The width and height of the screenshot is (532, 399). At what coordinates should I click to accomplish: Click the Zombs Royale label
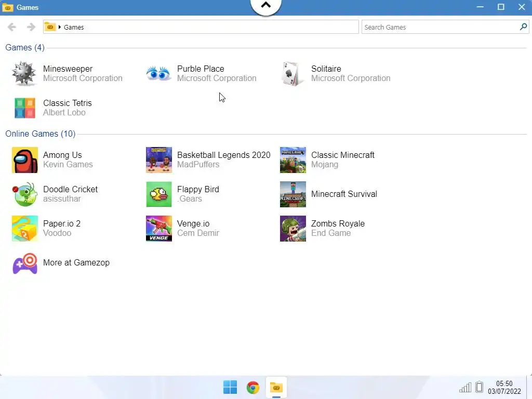(x=338, y=223)
